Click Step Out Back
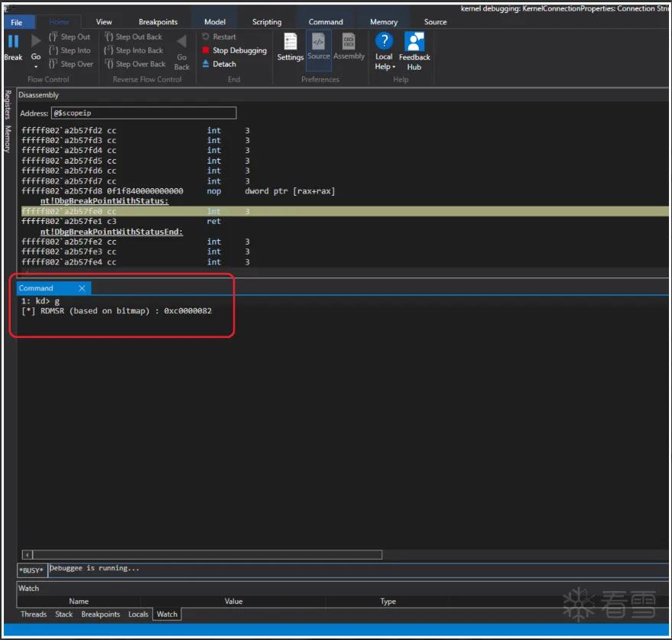 [134, 37]
